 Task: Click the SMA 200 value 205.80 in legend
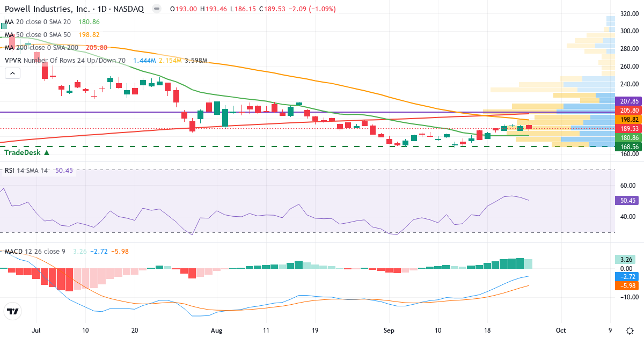point(97,48)
